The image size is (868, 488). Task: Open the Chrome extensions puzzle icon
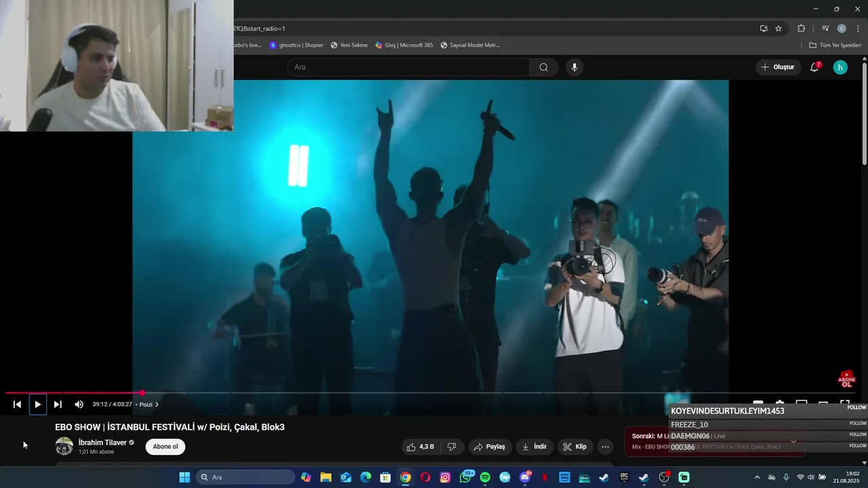[x=801, y=28]
